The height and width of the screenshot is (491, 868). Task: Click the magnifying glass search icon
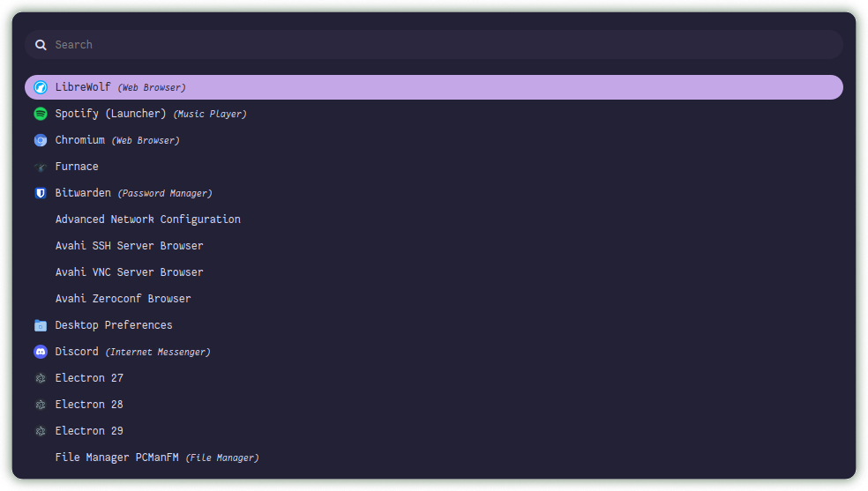(41, 45)
